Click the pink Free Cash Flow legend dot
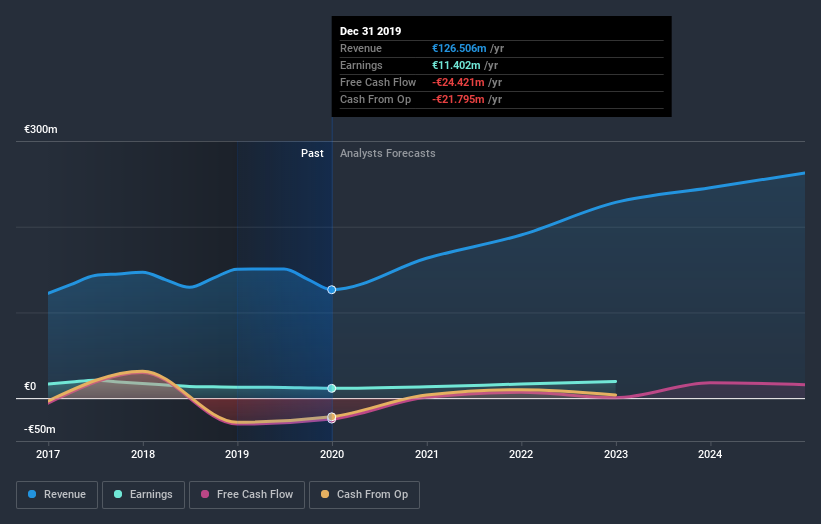 [x=205, y=494]
